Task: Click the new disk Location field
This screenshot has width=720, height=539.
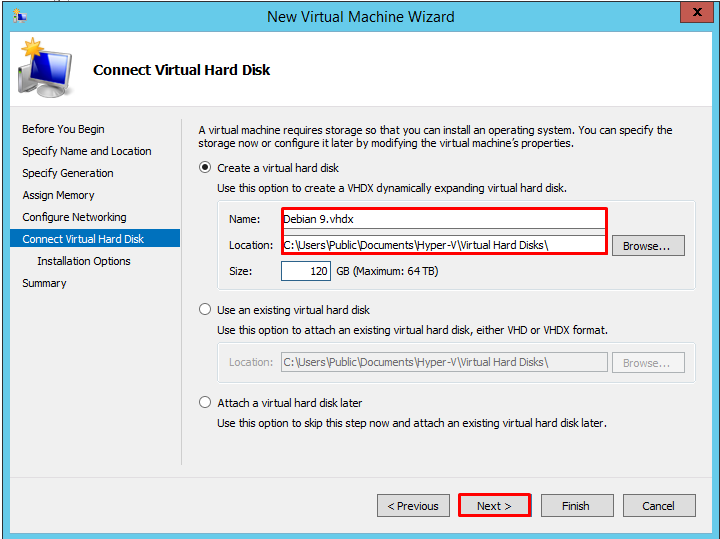Action: coord(444,245)
